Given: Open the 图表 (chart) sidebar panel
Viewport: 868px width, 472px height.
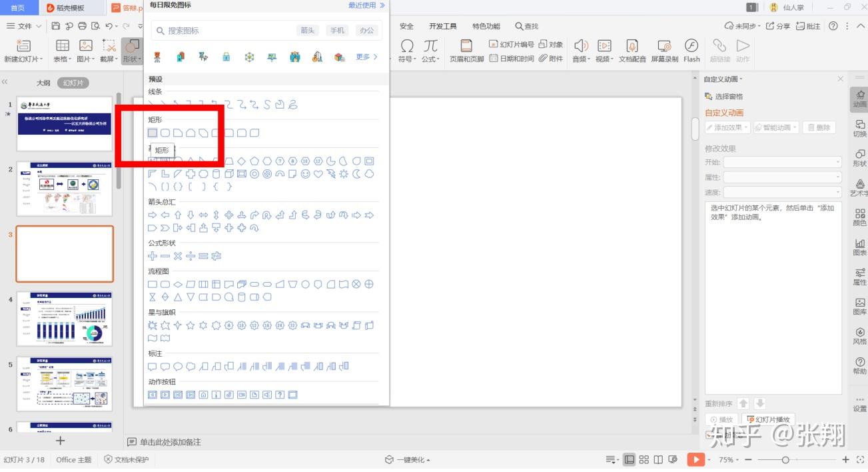Looking at the screenshot, I should (x=859, y=247).
